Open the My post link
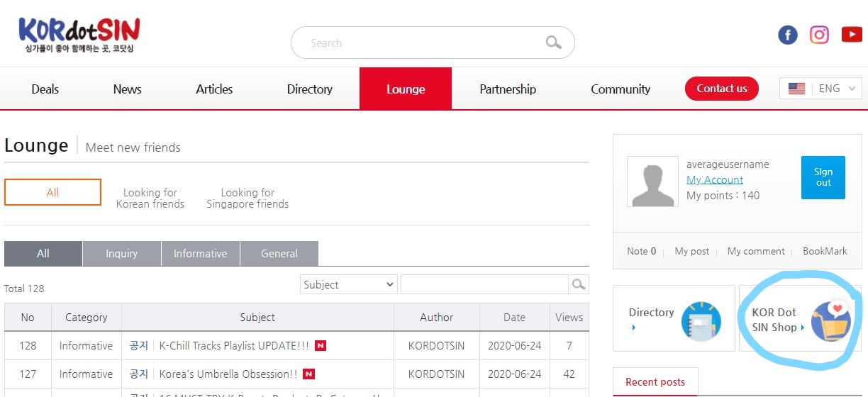The image size is (868, 397). (x=692, y=251)
